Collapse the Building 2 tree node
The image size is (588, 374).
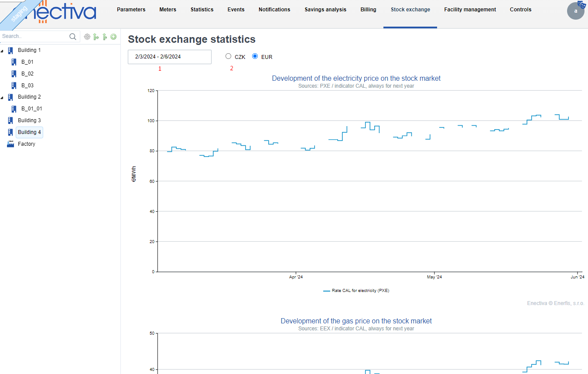tap(3, 97)
